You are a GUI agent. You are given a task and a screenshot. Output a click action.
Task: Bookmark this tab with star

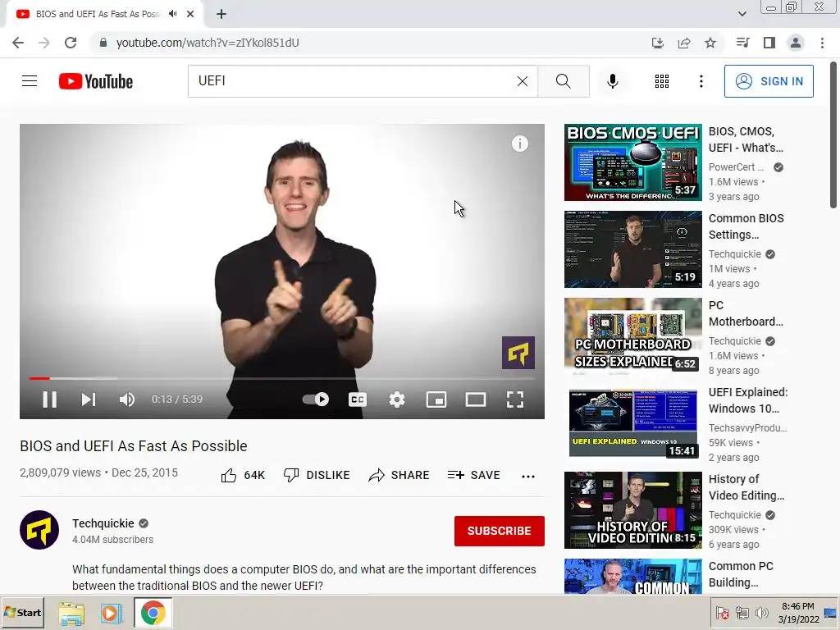pos(710,43)
